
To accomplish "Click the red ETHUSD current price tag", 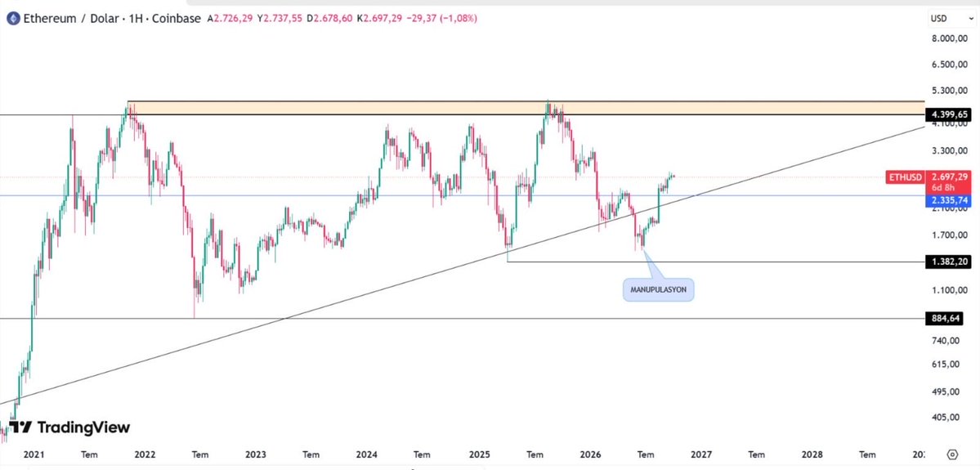I will (x=929, y=177).
